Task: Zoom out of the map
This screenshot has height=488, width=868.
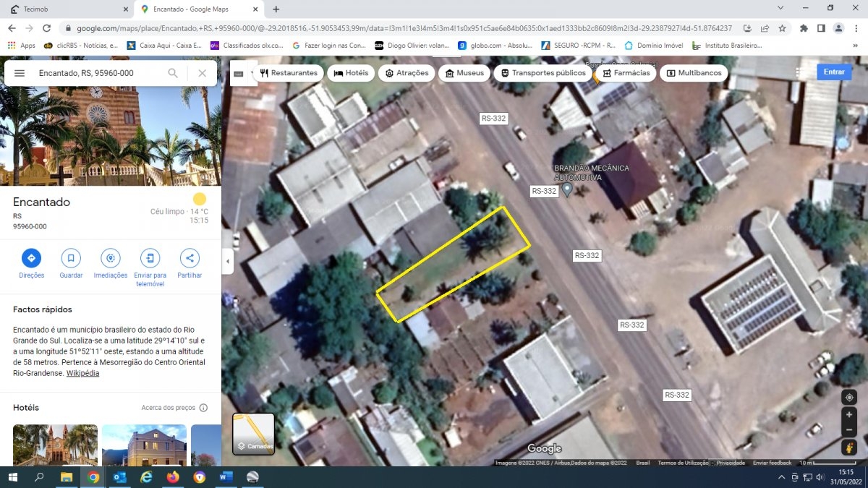Action: 849,430
